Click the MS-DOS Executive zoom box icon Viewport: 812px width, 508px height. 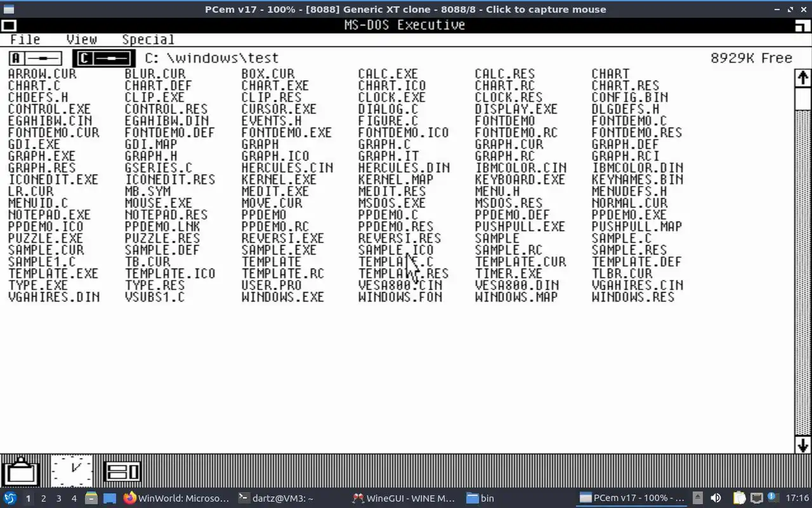click(802, 25)
